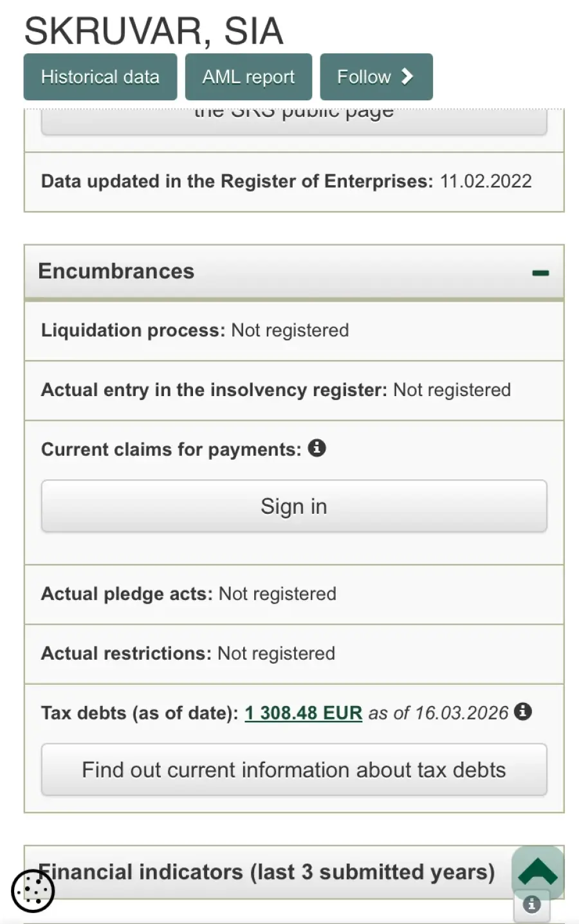Click Find out current information about tax debts
579x924 pixels.
(294, 770)
